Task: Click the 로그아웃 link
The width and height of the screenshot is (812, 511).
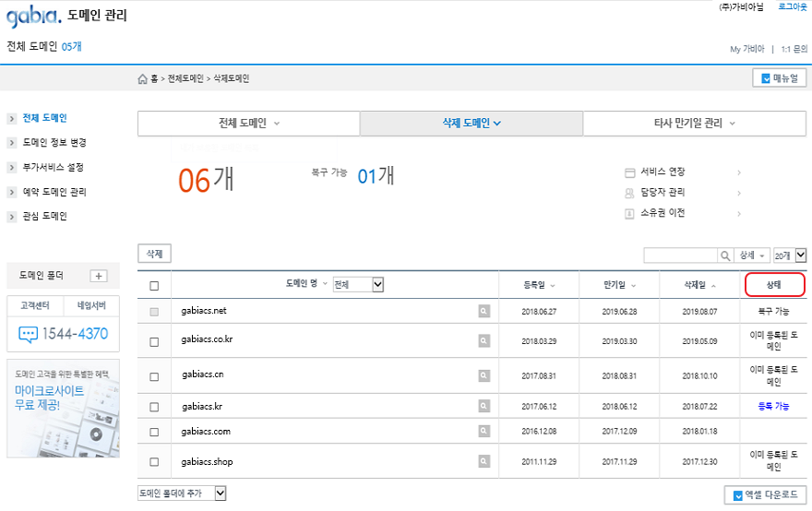Action: click(793, 6)
